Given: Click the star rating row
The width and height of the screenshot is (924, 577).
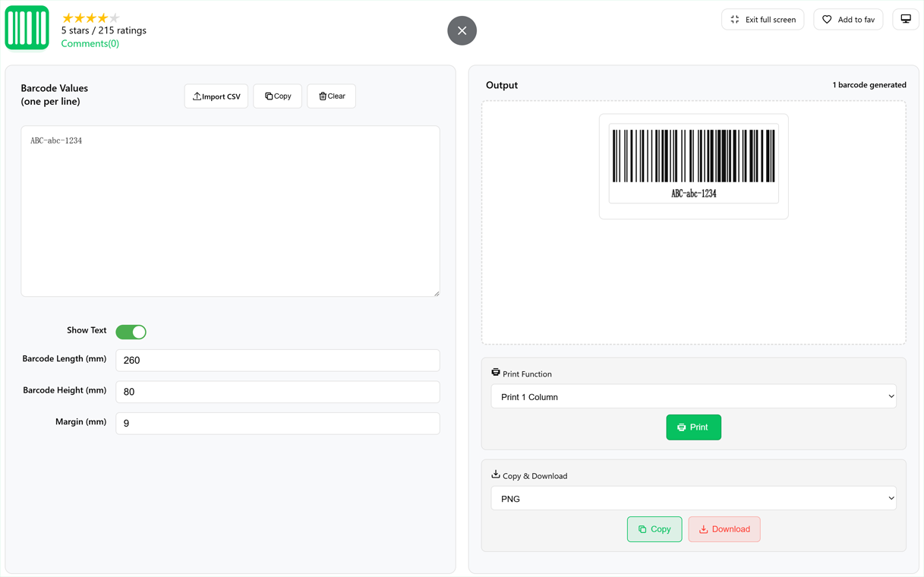Looking at the screenshot, I should pyautogui.click(x=90, y=17).
